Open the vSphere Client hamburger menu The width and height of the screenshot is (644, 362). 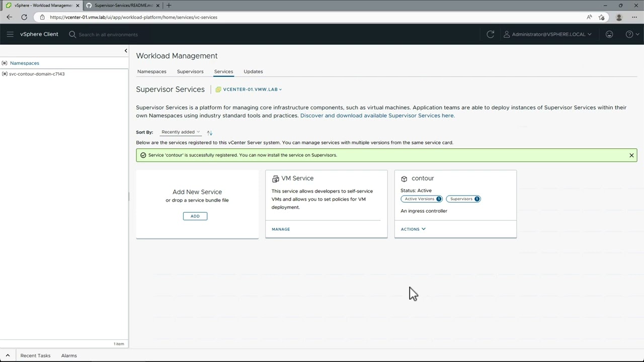click(x=10, y=34)
